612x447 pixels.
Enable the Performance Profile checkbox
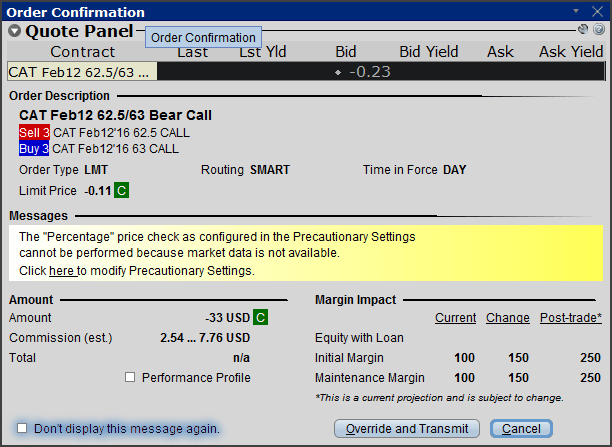(130, 377)
